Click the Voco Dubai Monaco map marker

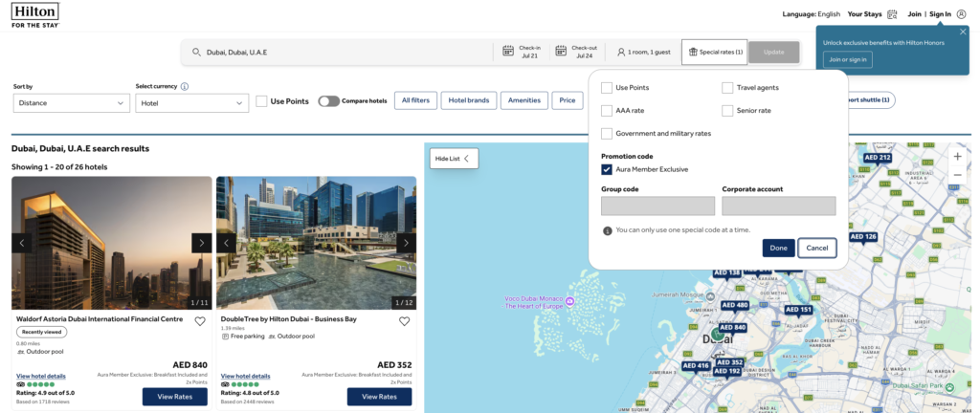569,302
